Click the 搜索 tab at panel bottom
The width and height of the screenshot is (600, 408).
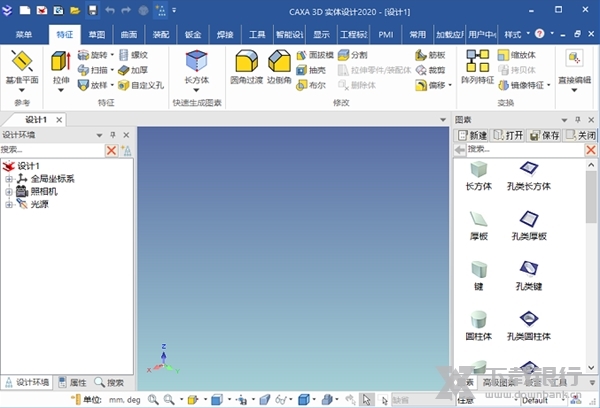pyautogui.click(x=109, y=382)
